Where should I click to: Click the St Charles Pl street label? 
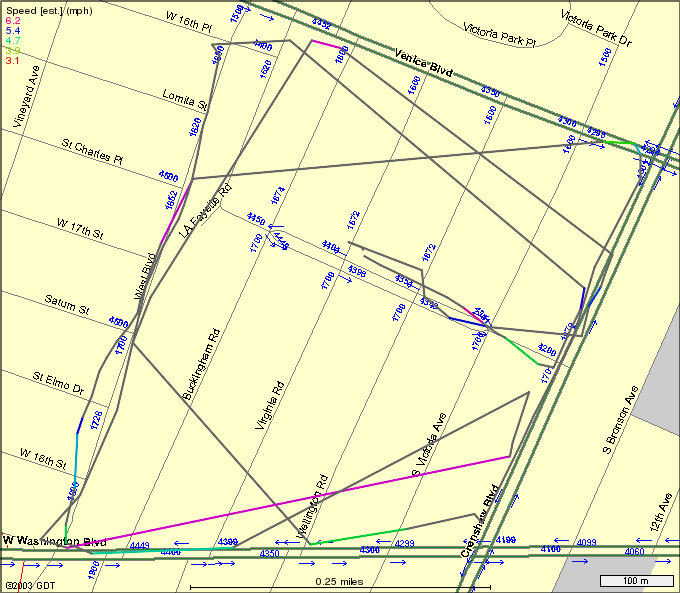click(x=92, y=151)
